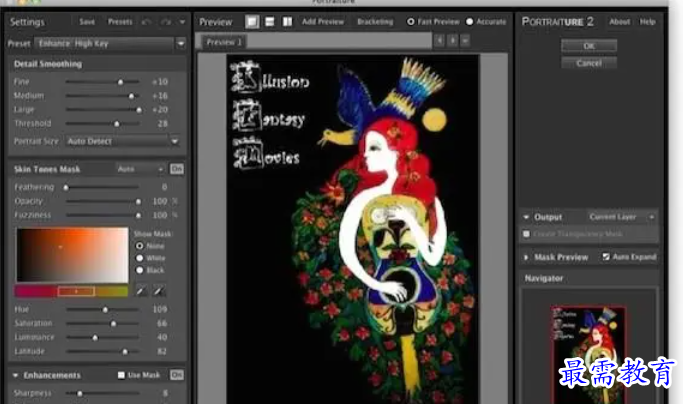Select the second eyedropper tool
Image resolution: width=683 pixels, height=404 pixels.
[x=159, y=291]
